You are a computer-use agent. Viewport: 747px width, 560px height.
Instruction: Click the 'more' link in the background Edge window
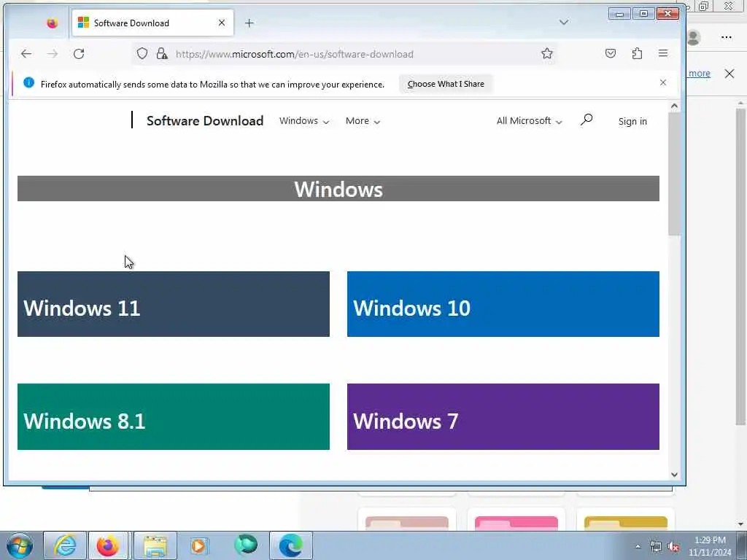(700, 74)
